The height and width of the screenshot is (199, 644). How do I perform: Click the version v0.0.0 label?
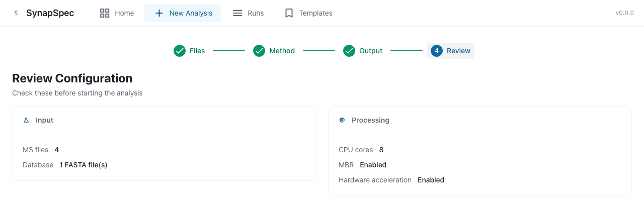625,13
